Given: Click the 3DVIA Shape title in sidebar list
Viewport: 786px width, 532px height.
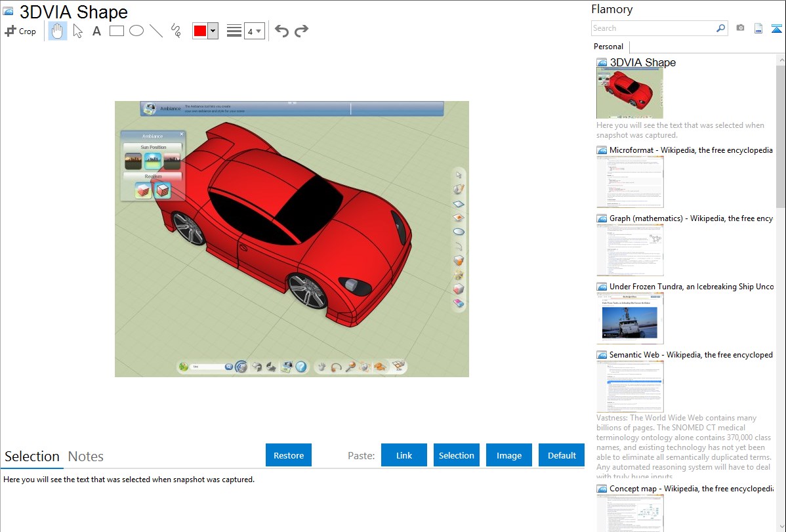Looking at the screenshot, I should point(642,63).
